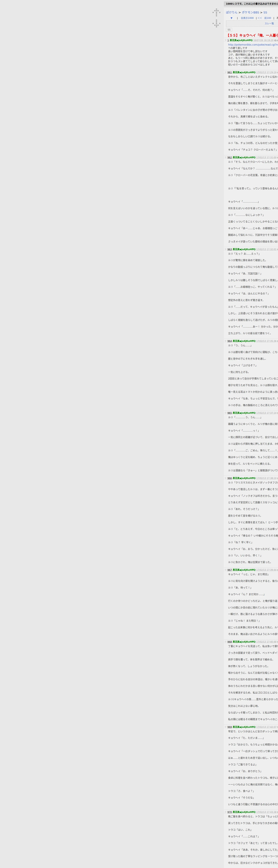The width and height of the screenshot is (278, 868).
Task: Click the blue down-triangle jump icon
Action: pos(231,18)
